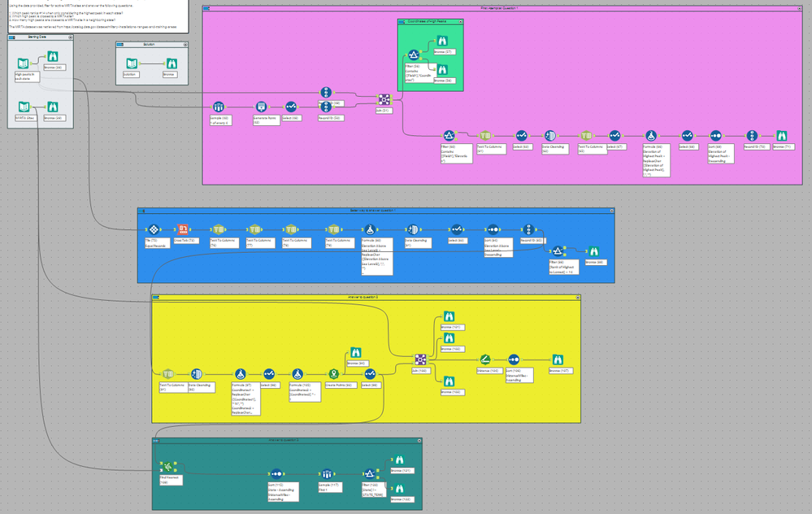Select the High peaks in each state input tool
The image size is (812, 514).
tap(23, 63)
